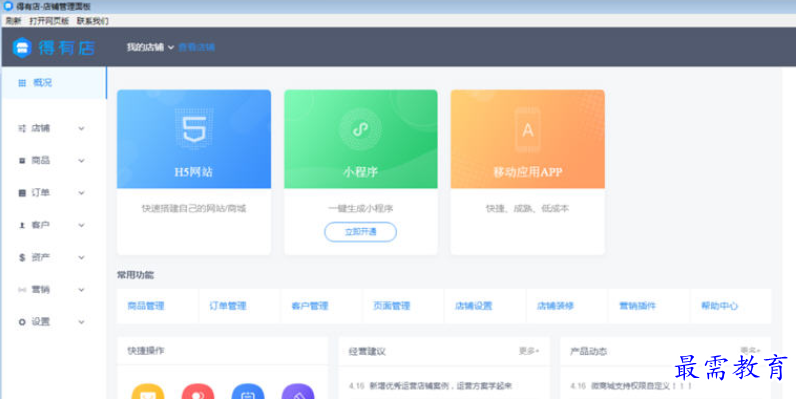The image size is (796, 399).
Task: Expand the 营销 menu chevron
Action: 81,289
